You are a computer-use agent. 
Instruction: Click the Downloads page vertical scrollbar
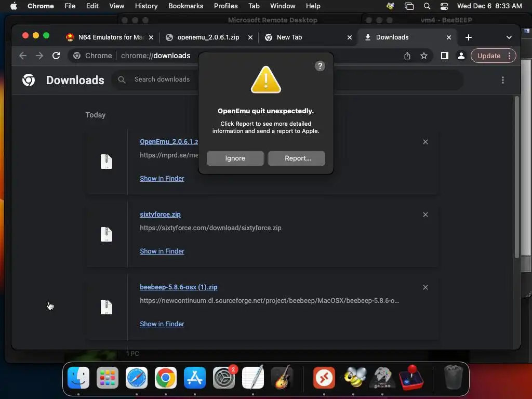[516, 177]
